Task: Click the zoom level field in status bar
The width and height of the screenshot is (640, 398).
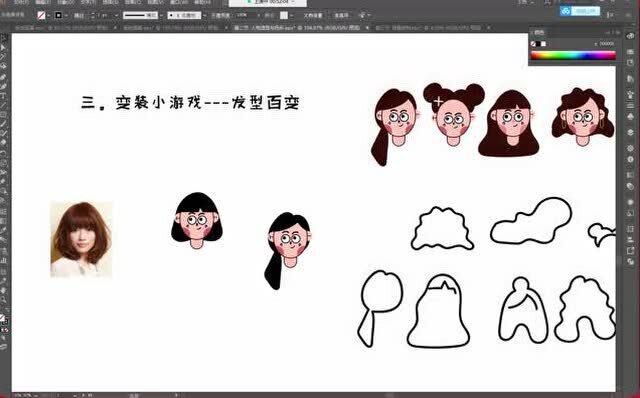Action: (24, 395)
